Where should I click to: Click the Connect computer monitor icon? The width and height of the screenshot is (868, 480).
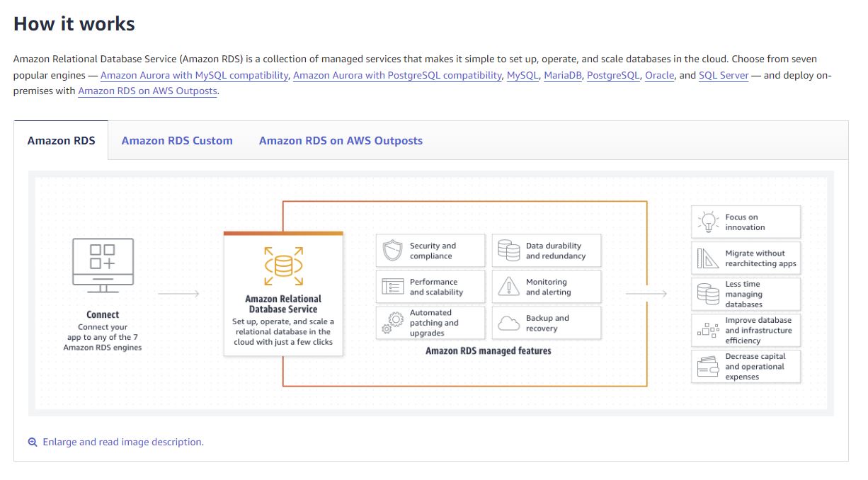pos(103,265)
